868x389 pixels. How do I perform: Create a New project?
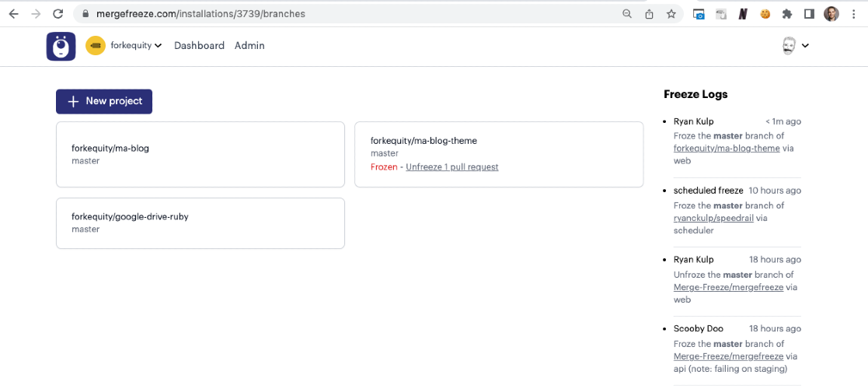104,101
